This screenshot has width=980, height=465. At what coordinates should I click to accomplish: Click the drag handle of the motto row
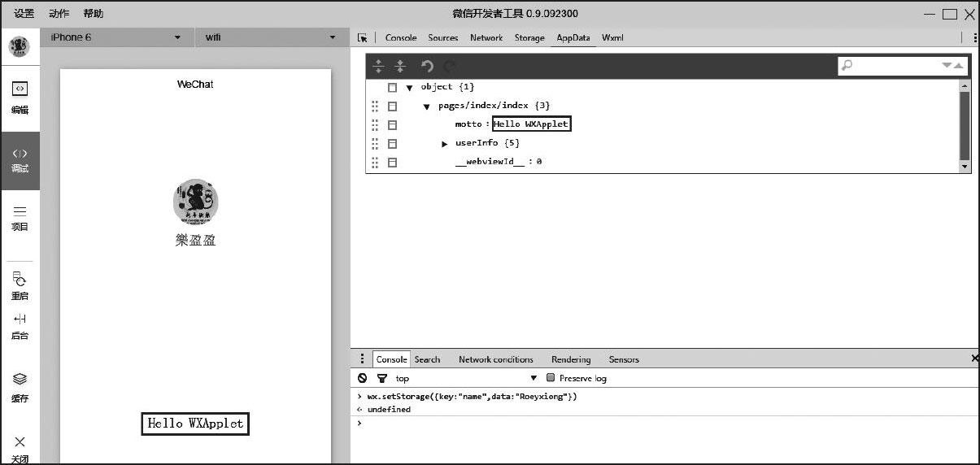pos(375,124)
